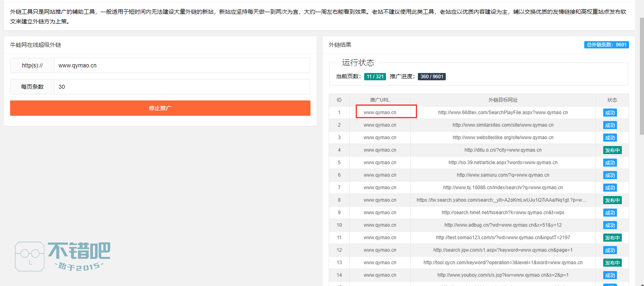
Task: Click the URL input field with www.qymao.cn
Action: [x=182, y=65]
